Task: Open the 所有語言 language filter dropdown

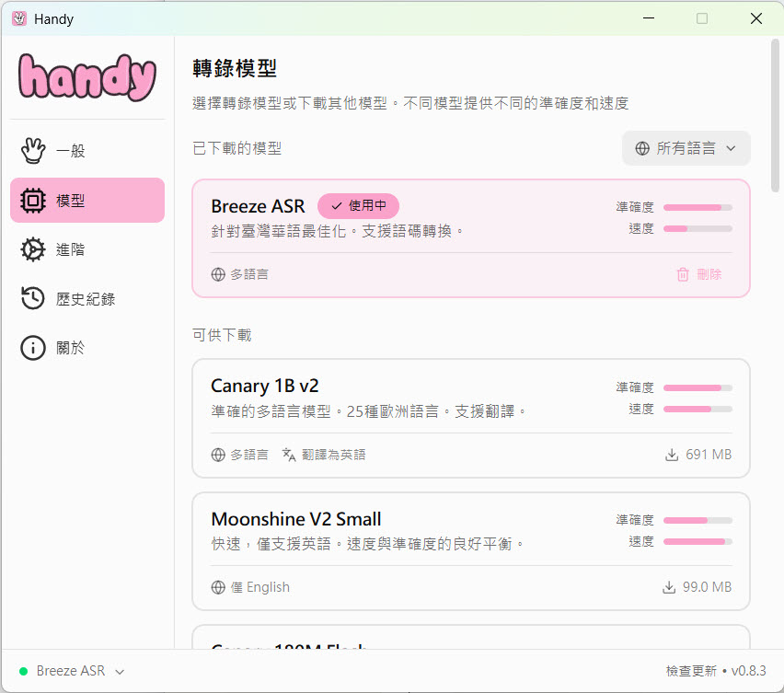Action: pos(686,148)
